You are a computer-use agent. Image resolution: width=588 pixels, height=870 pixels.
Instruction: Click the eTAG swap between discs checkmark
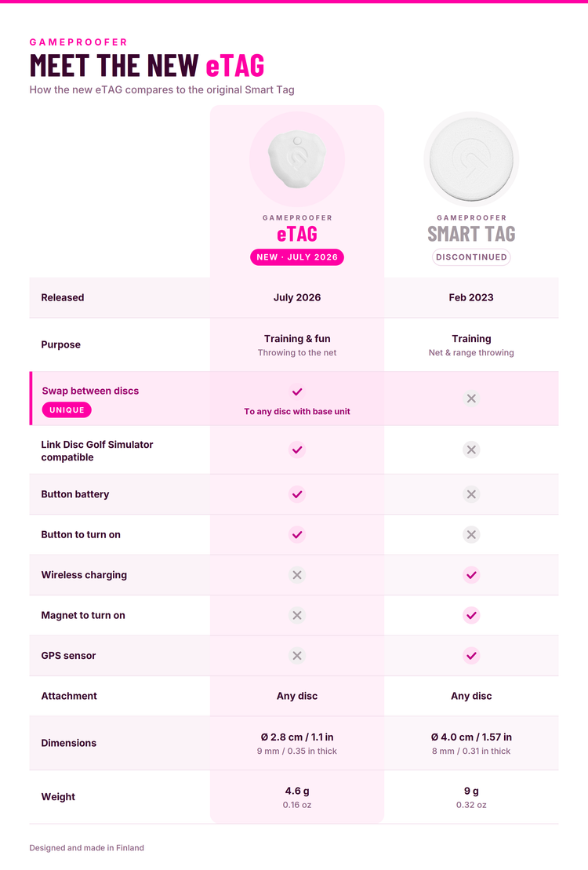[297, 391]
